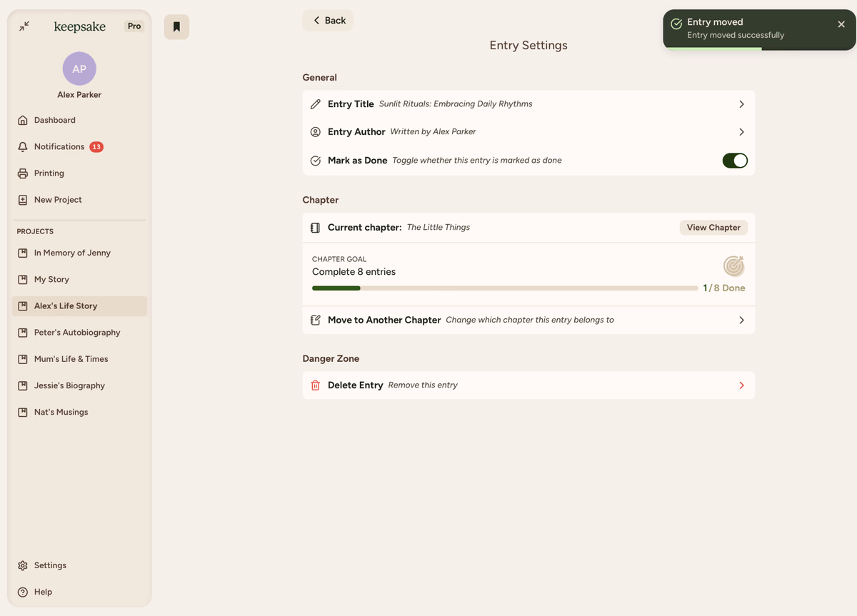Click the pencil icon beside Entry Title
The height and width of the screenshot is (616, 857).
(x=316, y=104)
